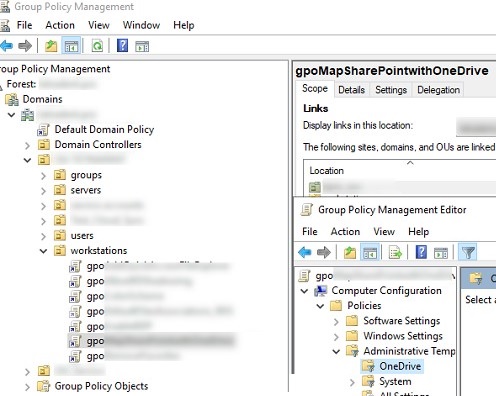Toggle console tree icon in Editor toolbar
Viewport: 496px width, 396px height.
(370, 252)
